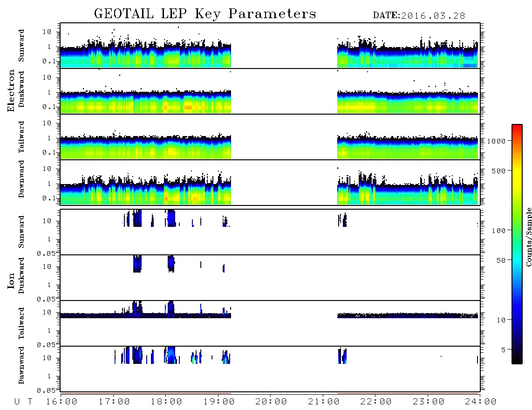532x410 pixels.
Task: Click the "Counts/Sample" color bar label
Action: pos(528,237)
